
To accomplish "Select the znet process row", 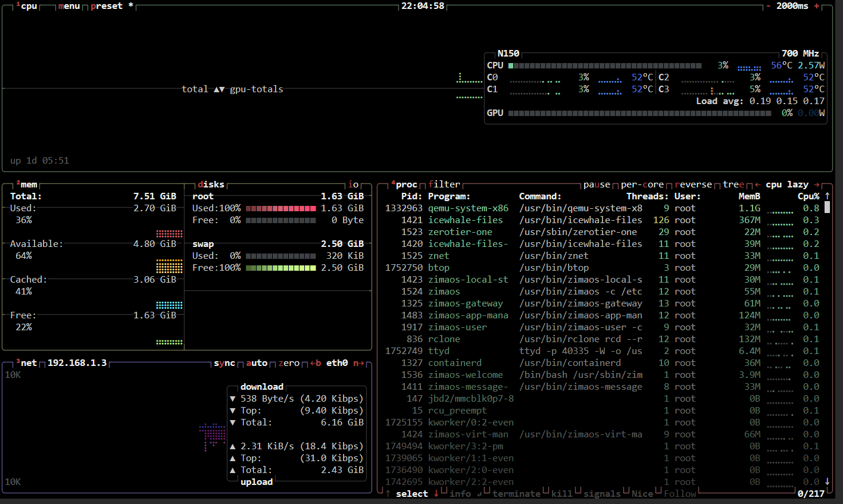I will [x=602, y=256].
